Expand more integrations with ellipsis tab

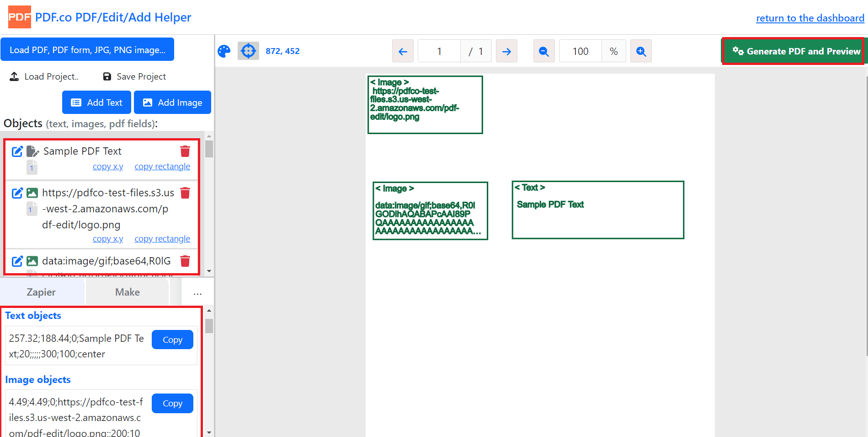click(x=197, y=293)
